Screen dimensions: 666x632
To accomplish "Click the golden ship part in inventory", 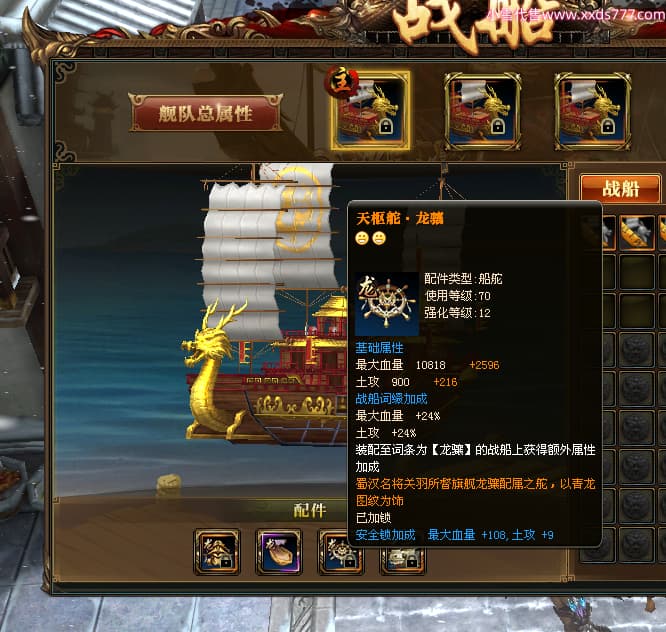I will pyautogui.click(x=636, y=232).
